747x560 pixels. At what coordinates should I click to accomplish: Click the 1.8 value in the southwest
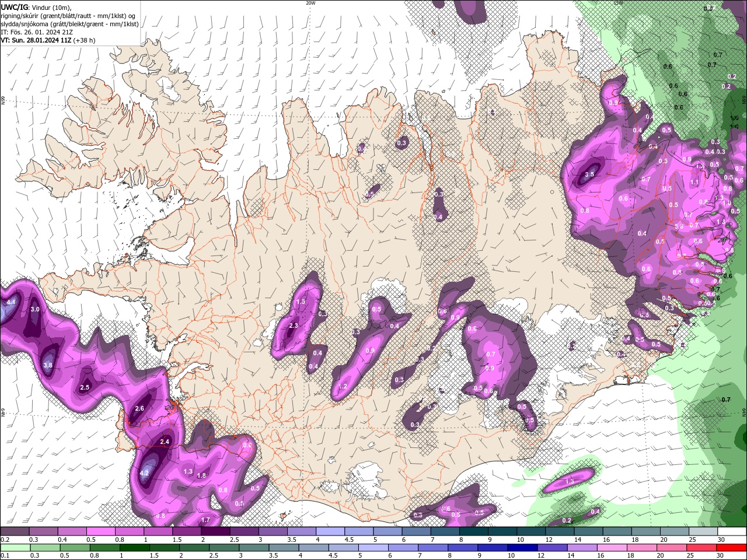pos(201,476)
